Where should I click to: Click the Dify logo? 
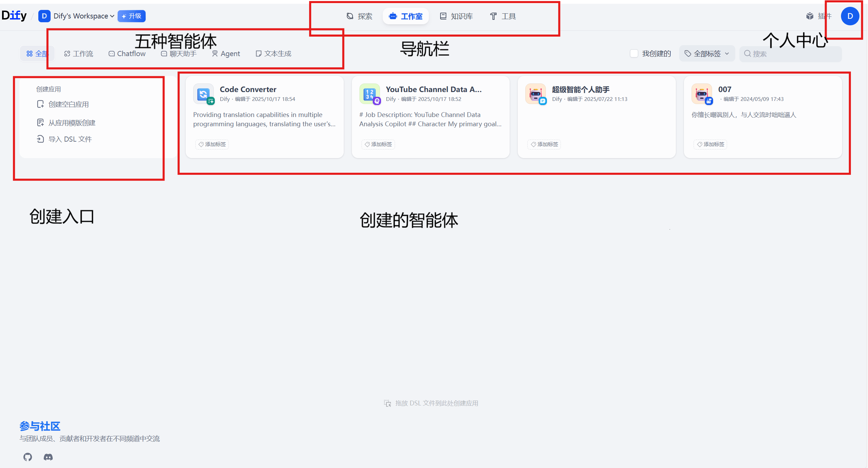14,15
